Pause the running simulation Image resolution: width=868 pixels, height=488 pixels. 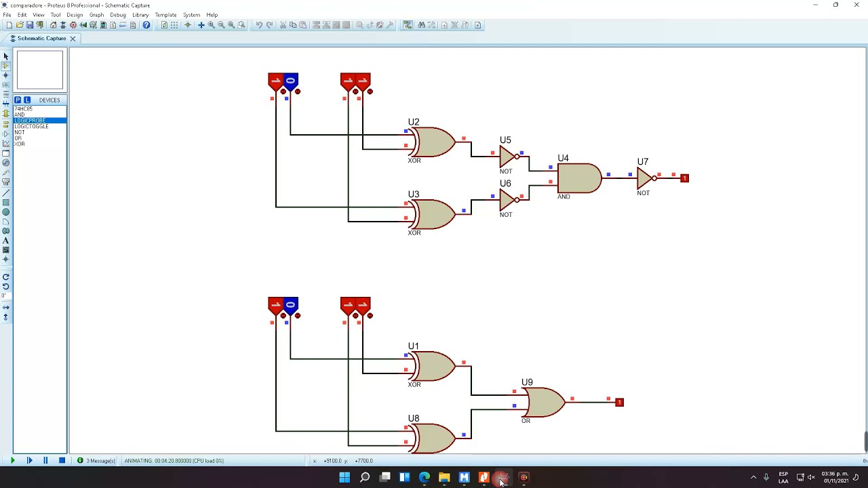coord(45,461)
